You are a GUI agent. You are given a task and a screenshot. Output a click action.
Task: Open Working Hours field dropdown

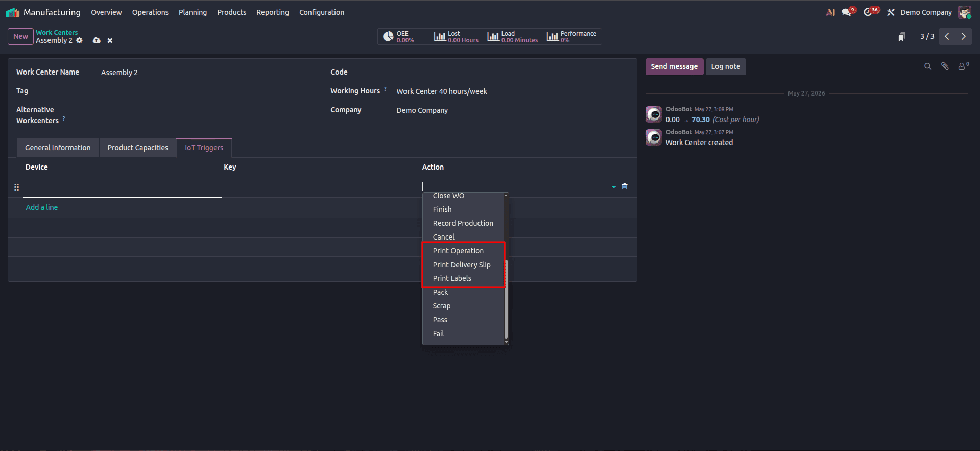pyautogui.click(x=512, y=91)
